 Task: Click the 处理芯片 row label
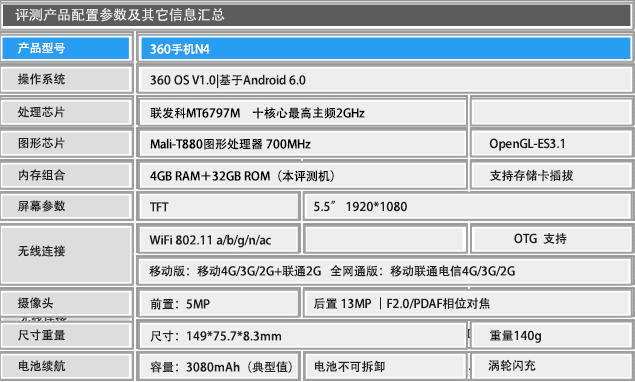[66, 112]
